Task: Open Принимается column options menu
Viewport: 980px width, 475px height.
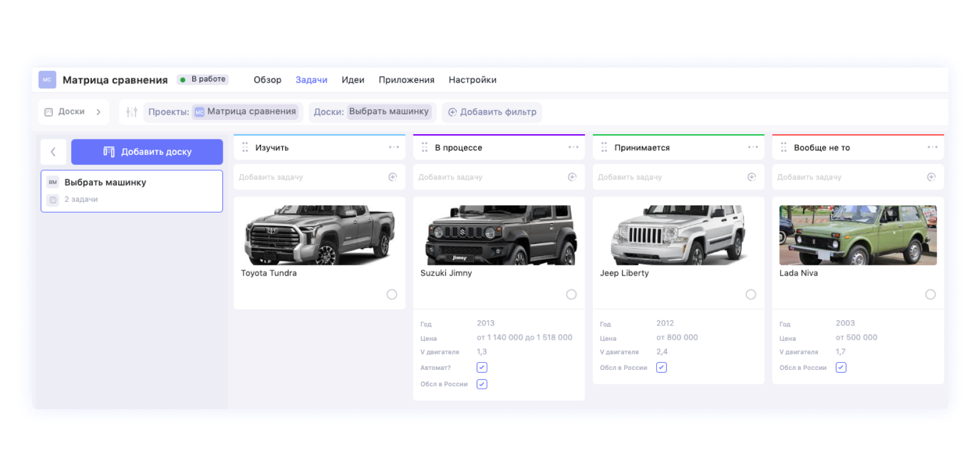Action: [753, 147]
